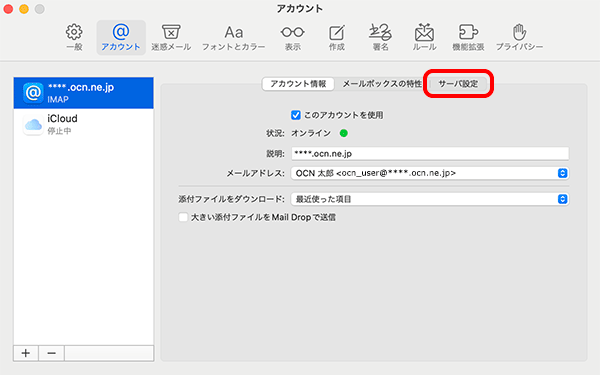Select the iCloud account in list
This screenshot has width=600, height=375.
(83, 124)
